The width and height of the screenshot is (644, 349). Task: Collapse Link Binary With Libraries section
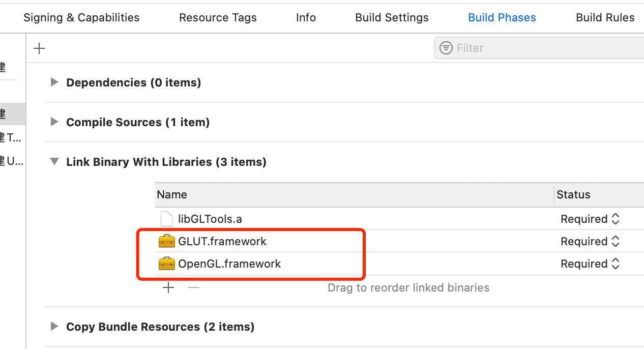pos(54,162)
